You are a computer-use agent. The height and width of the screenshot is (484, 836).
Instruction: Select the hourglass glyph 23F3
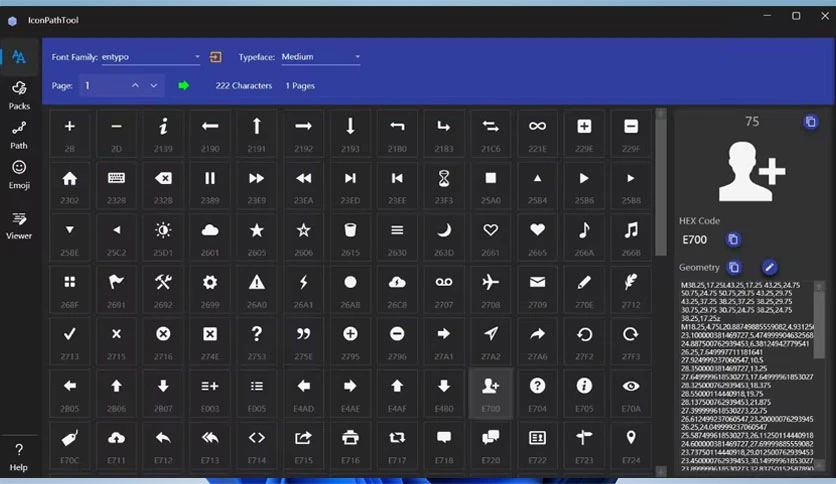pos(444,185)
